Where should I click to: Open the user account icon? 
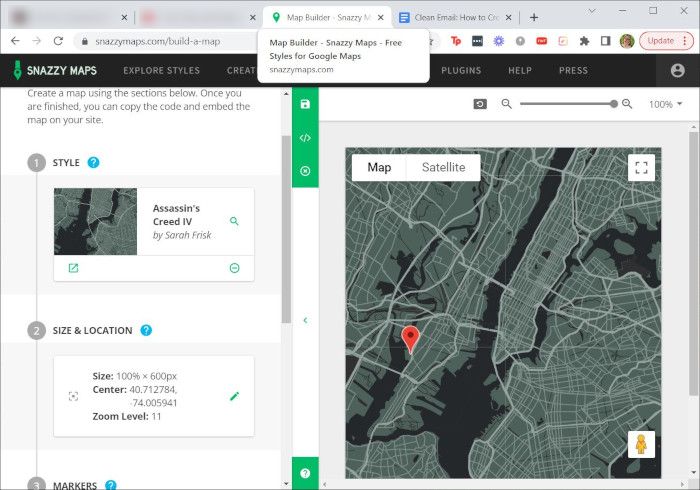pyautogui.click(x=677, y=71)
